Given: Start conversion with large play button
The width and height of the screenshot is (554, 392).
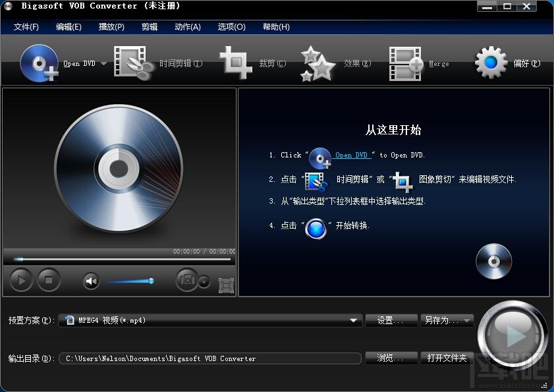Looking at the screenshot, I should click(512, 335).
